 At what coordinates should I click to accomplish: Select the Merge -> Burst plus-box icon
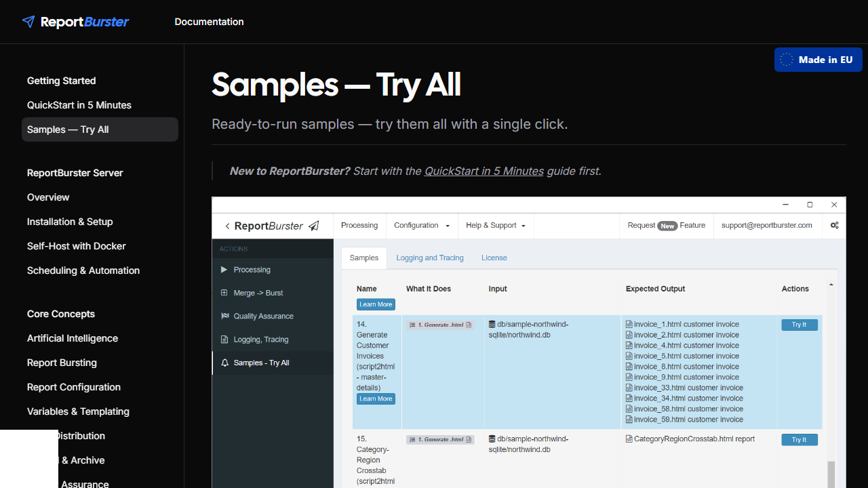coord(224,293)
